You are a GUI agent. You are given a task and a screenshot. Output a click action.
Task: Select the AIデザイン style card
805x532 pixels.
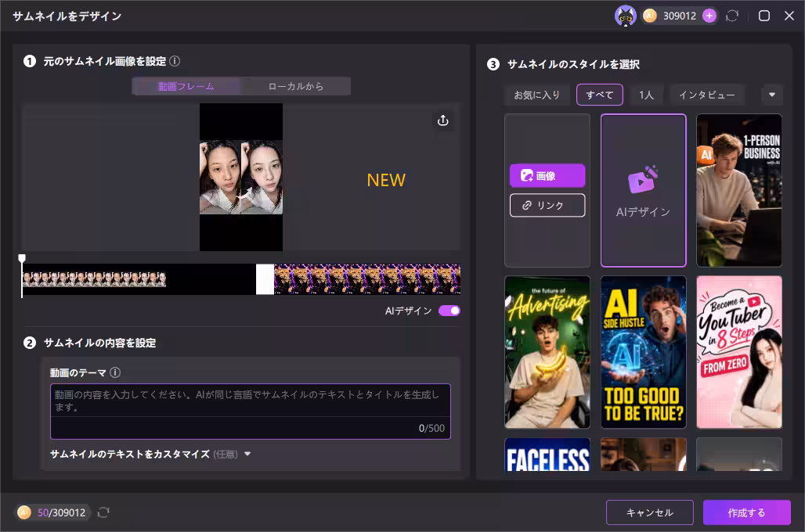(643, 190)
